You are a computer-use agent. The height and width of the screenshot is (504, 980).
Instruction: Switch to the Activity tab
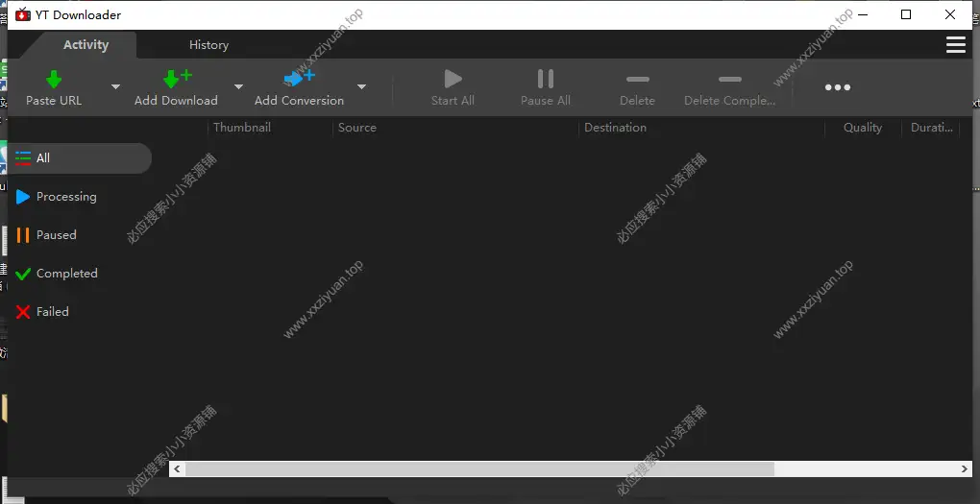(x=86, y=45)
